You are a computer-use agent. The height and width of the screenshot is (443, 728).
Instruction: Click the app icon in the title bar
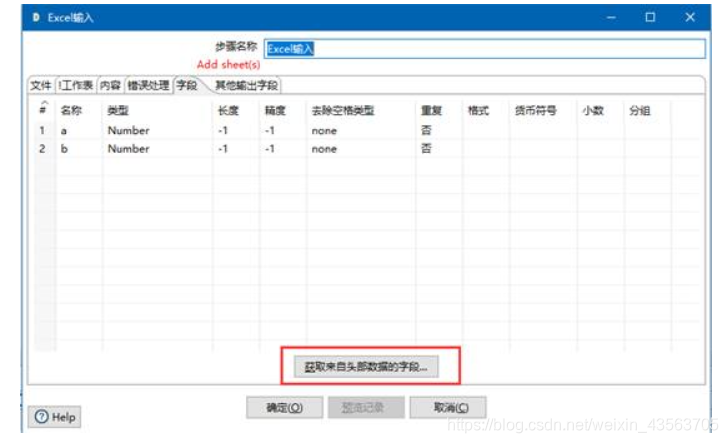pos(36,18)
